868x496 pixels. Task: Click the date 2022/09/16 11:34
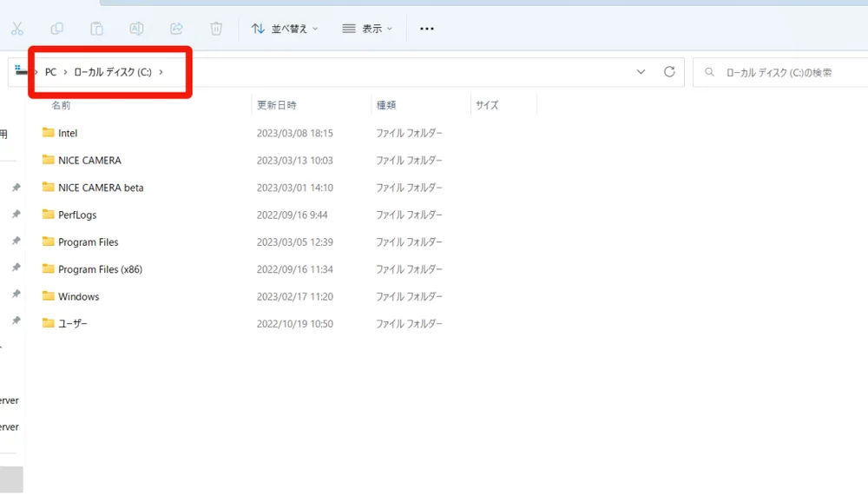[x=295, y=269]
